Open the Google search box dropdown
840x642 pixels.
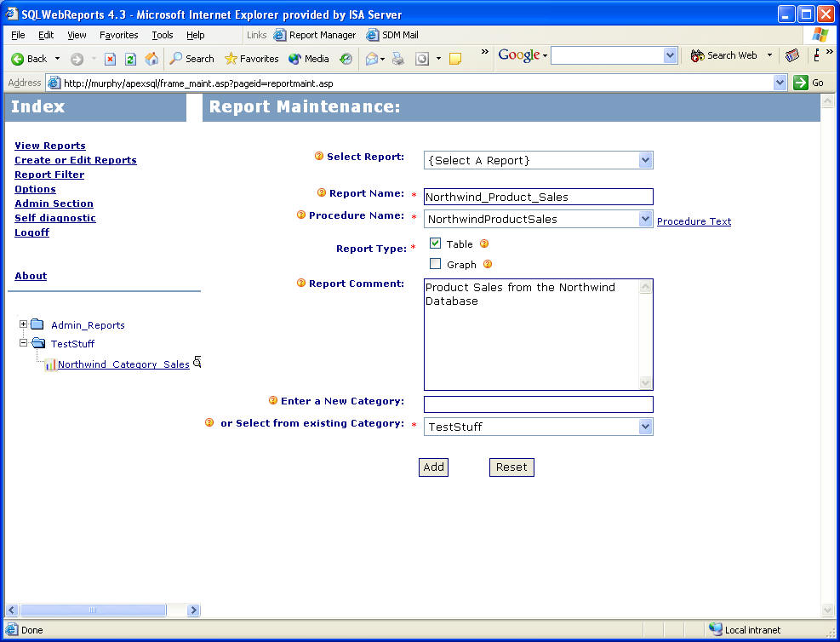670,55
